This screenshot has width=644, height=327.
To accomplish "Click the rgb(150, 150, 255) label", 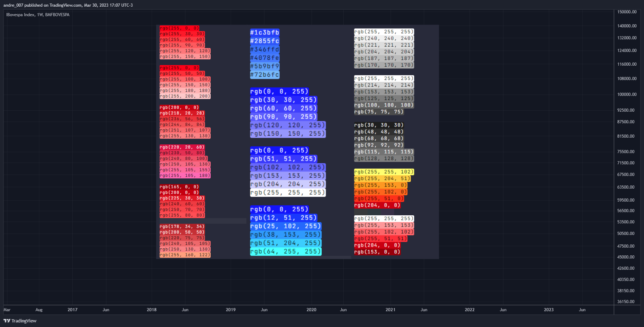I will [x=288, y=133].
